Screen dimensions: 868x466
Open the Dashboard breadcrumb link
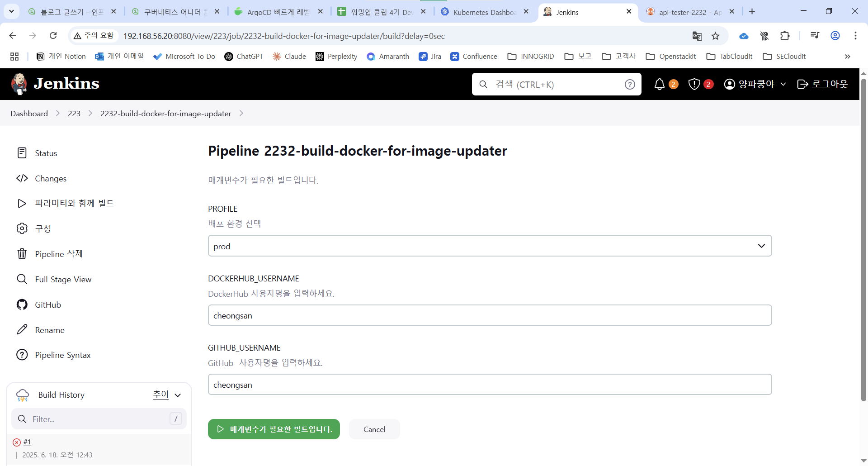(29, 113)
